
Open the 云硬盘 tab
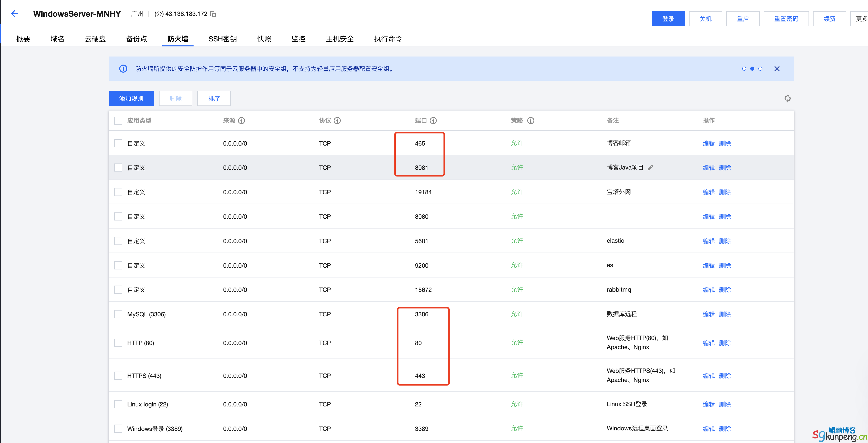[x=95, y=39]
